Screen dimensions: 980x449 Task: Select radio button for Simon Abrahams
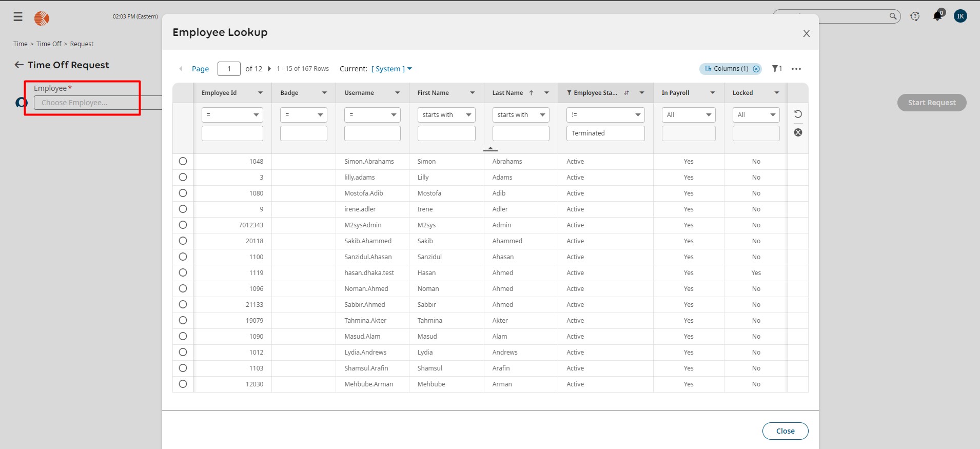click(183, 161)
